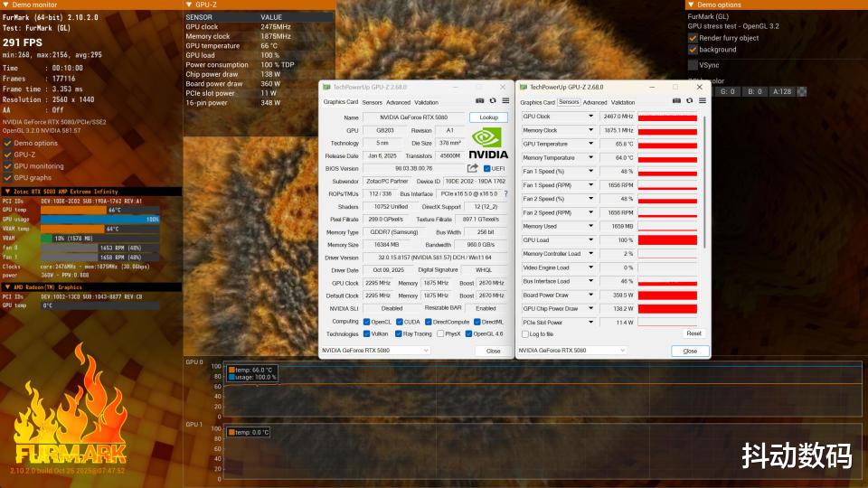Toggle GPU-Z checkbox in Demo monitor

click(7, 155)
